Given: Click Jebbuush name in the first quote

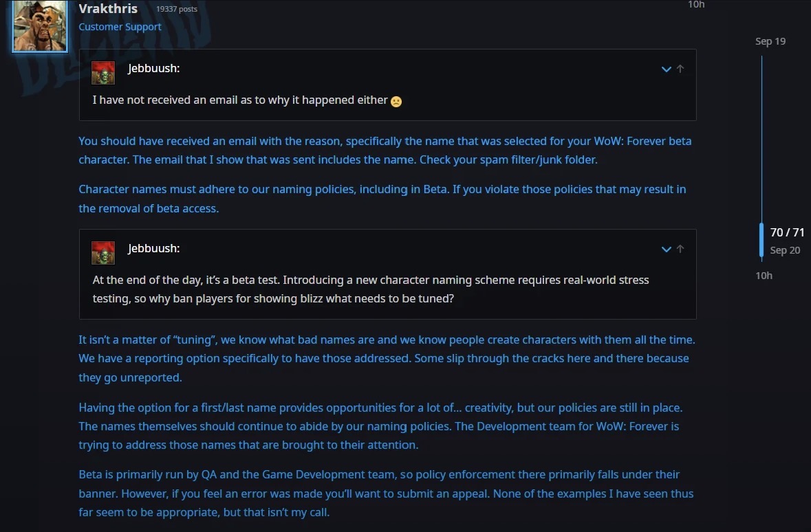Looking at the screenshot, I should [153, 68].
